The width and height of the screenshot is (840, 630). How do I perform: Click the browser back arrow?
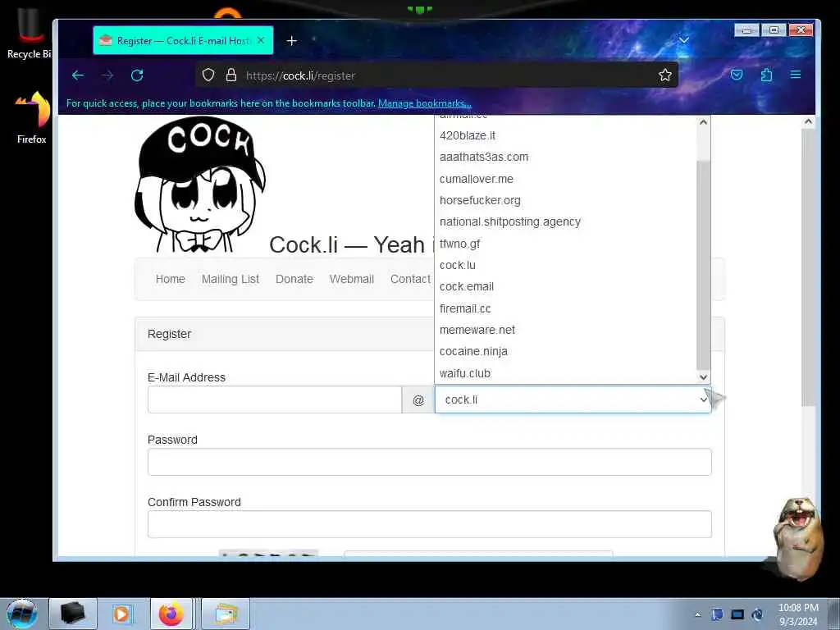[x=78, y=75]
